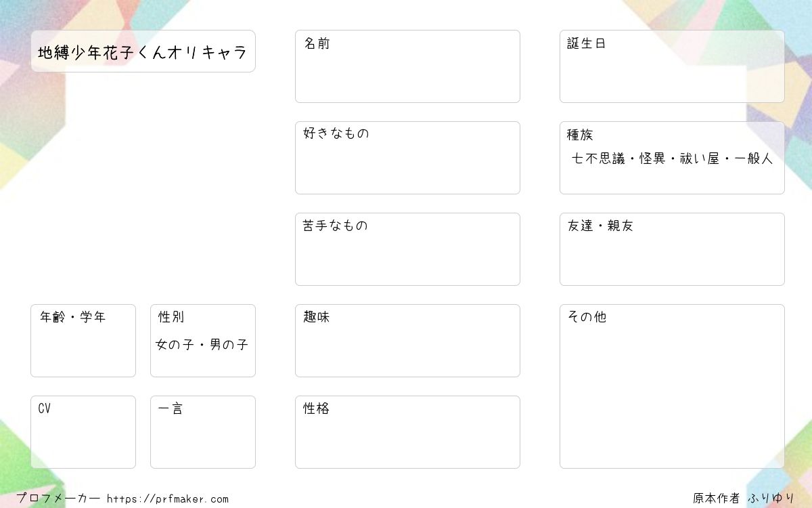Click the その他 large field box
The height and width of the screenshot is (508, 812).
point(672,386)
